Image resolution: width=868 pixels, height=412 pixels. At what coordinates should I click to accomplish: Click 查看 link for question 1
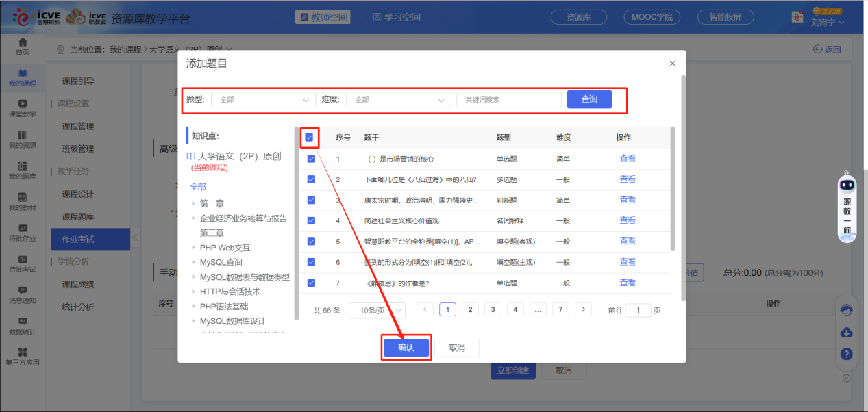tap(627, 158)
